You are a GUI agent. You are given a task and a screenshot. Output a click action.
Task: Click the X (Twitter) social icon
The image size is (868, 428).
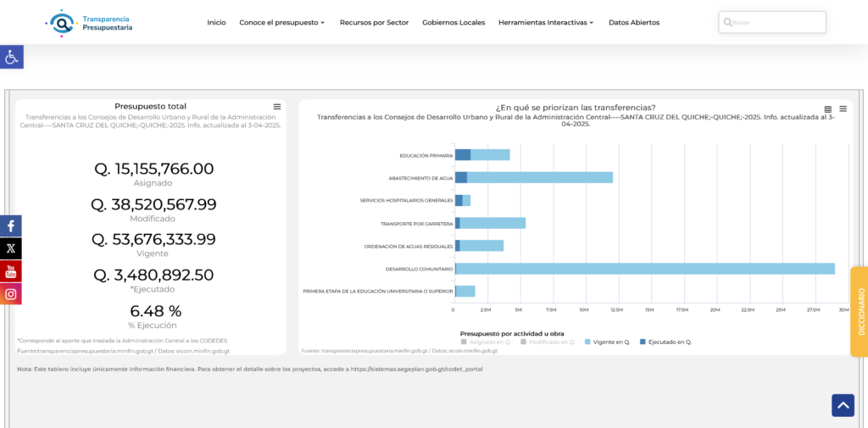(11, 249)
